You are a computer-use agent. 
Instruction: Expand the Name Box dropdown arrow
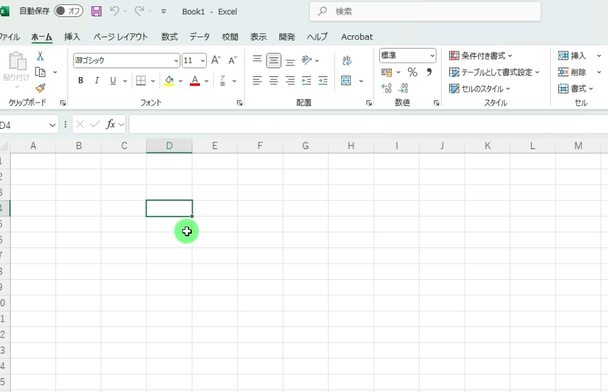52,125
